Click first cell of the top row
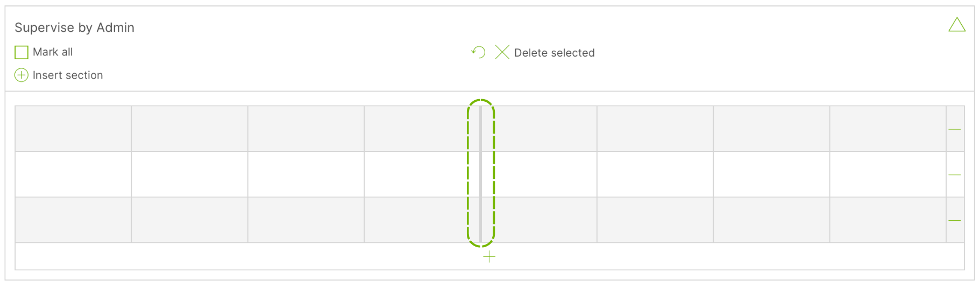980x286 pixels. (x=73, y=129)
